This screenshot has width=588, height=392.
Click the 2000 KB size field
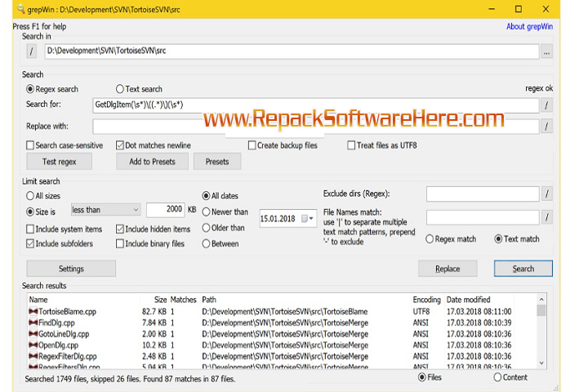[x=165, y=210]
